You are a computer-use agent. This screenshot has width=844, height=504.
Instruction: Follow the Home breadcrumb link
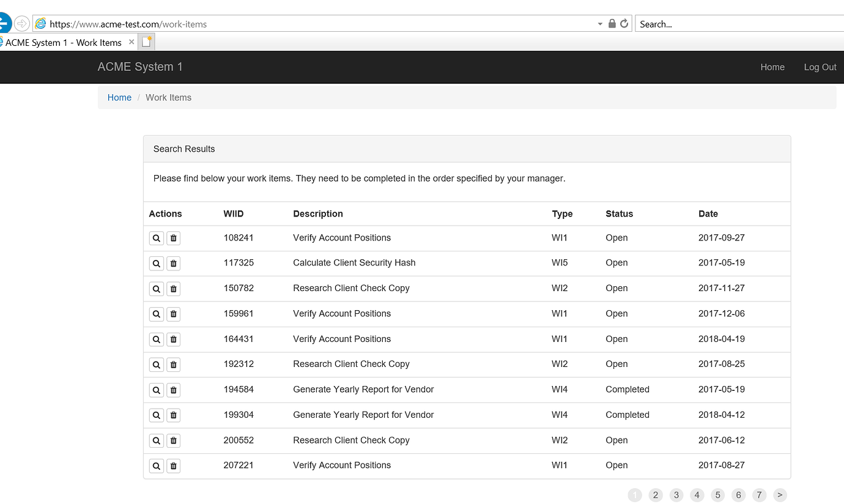pos(119,97)
